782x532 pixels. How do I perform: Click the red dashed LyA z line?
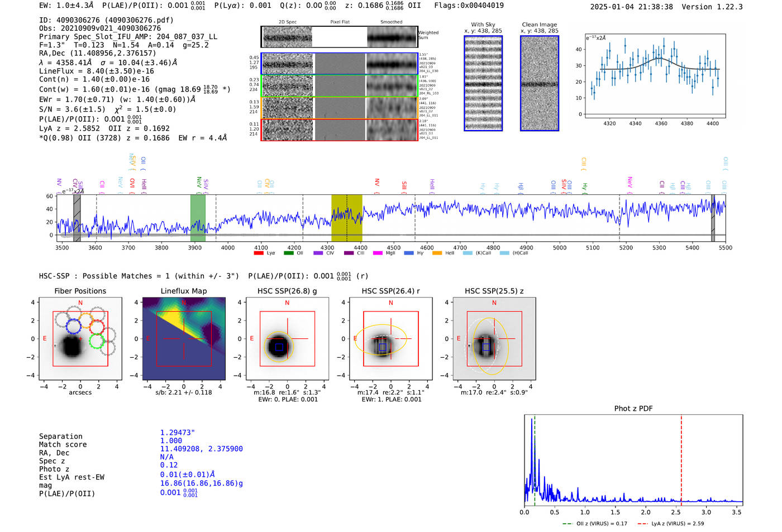point(681,461)
